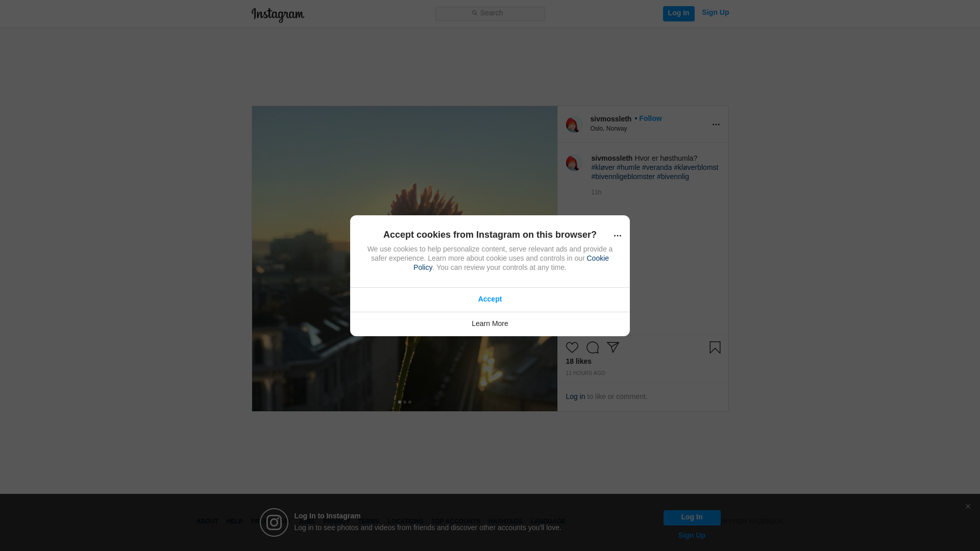Click Log In in bottom banner
980x551 pixels.
692,517
